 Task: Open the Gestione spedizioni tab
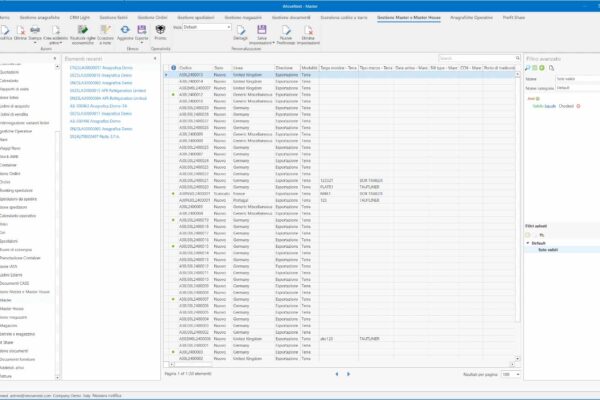coord(196,18)
